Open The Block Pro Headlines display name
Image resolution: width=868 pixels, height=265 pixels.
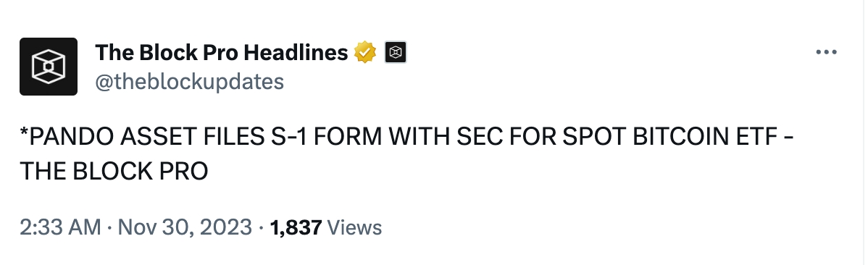point(222,53)
